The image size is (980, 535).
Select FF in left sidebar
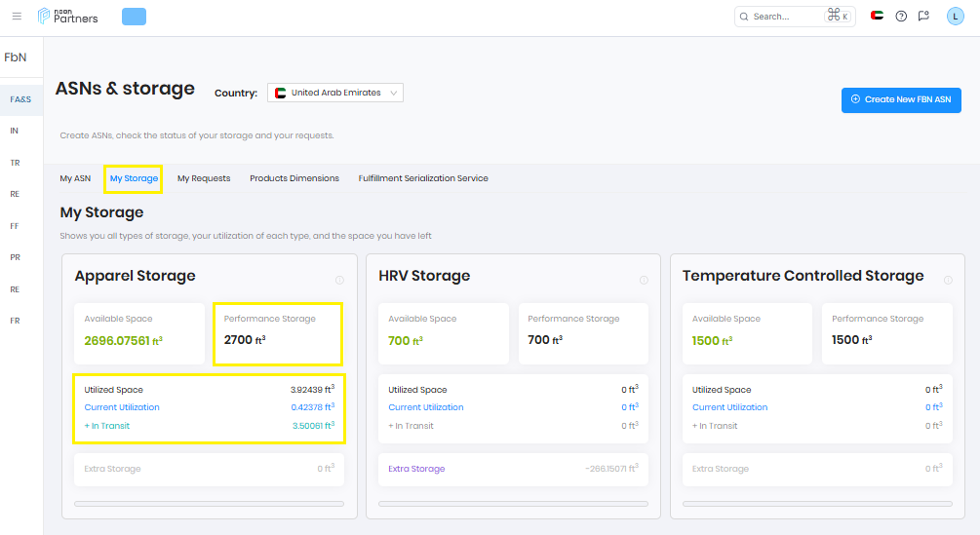(15, 226)
